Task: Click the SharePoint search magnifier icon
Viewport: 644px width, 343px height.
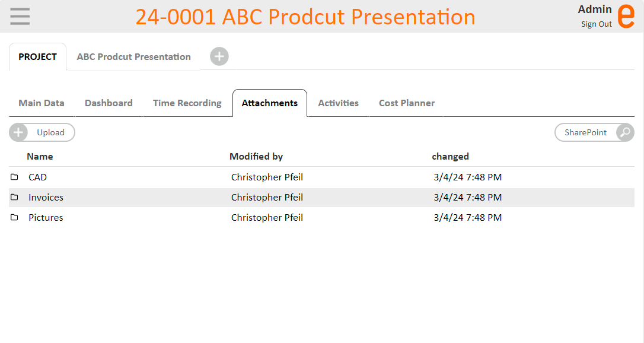Action: [625, 132]
